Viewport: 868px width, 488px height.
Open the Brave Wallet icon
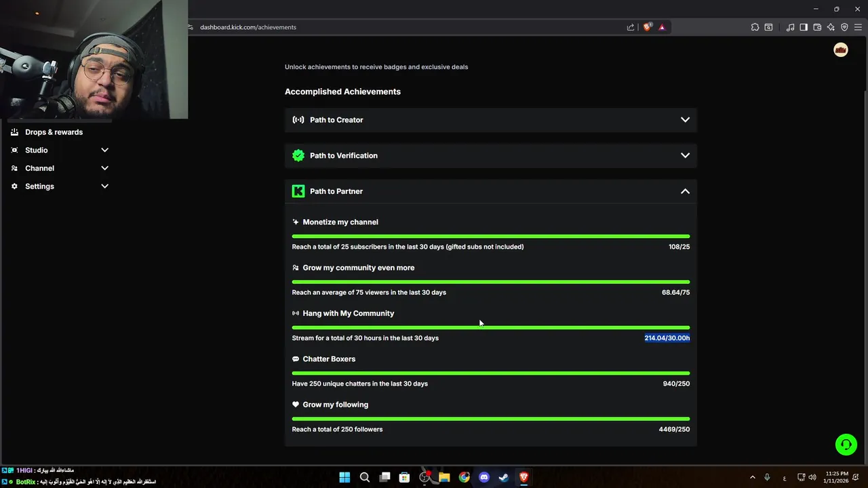click(x=817, y=27)
